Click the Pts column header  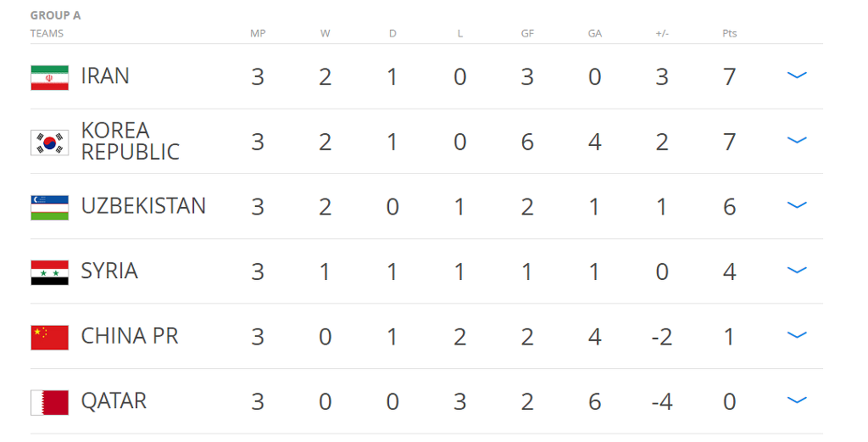point(730,34)
